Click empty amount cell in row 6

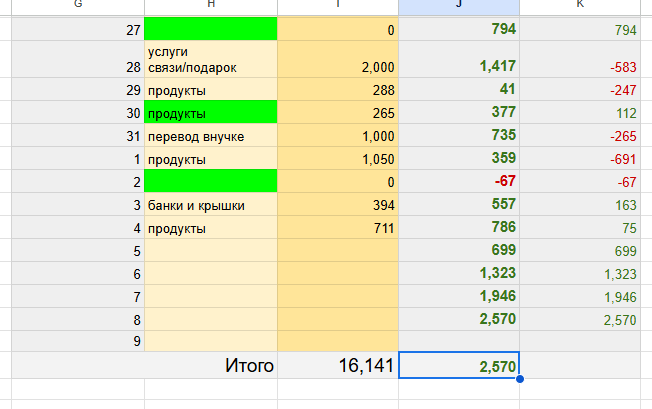(x=338, y=273)
